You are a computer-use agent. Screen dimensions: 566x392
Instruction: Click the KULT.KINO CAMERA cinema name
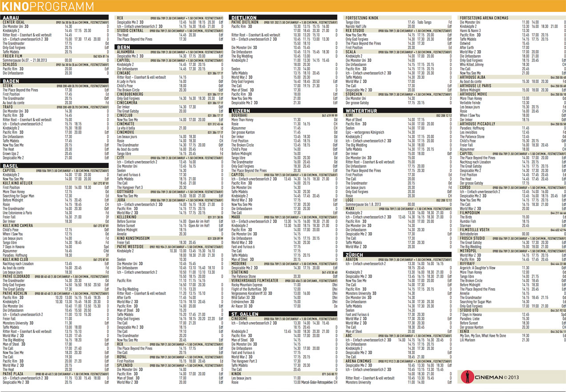click(x=17, y=226)
